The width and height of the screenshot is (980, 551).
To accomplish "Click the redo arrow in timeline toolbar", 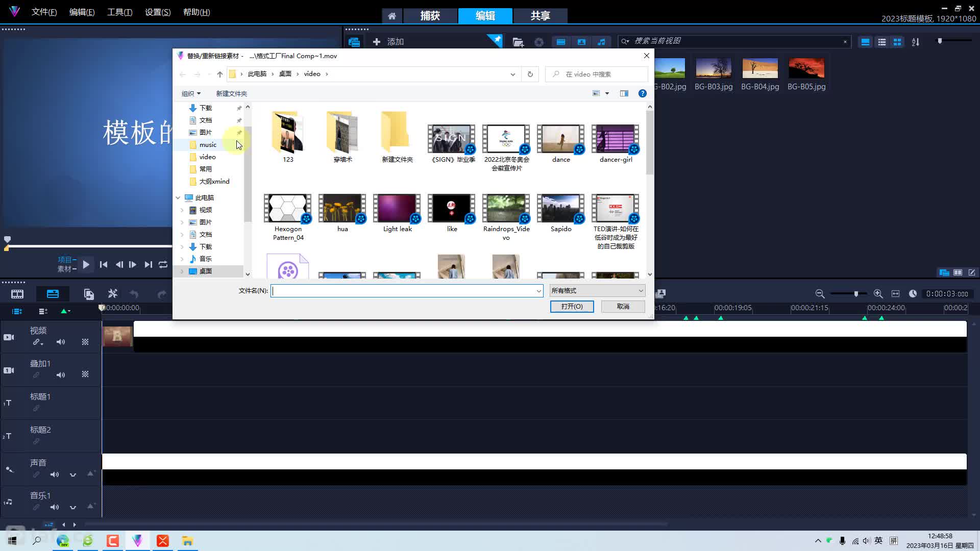I will click(162, 294).
